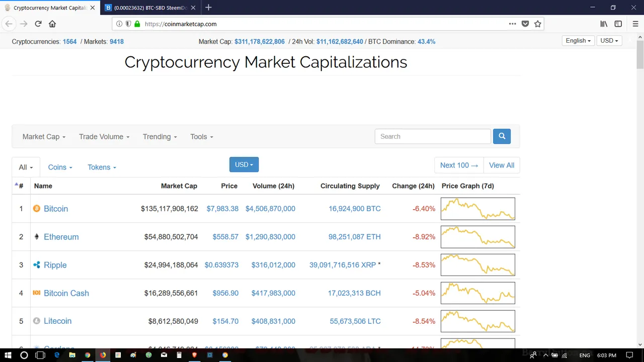644x362 pixels.
Task: Click the Litecoin logo icon
Action: point(36,321)
